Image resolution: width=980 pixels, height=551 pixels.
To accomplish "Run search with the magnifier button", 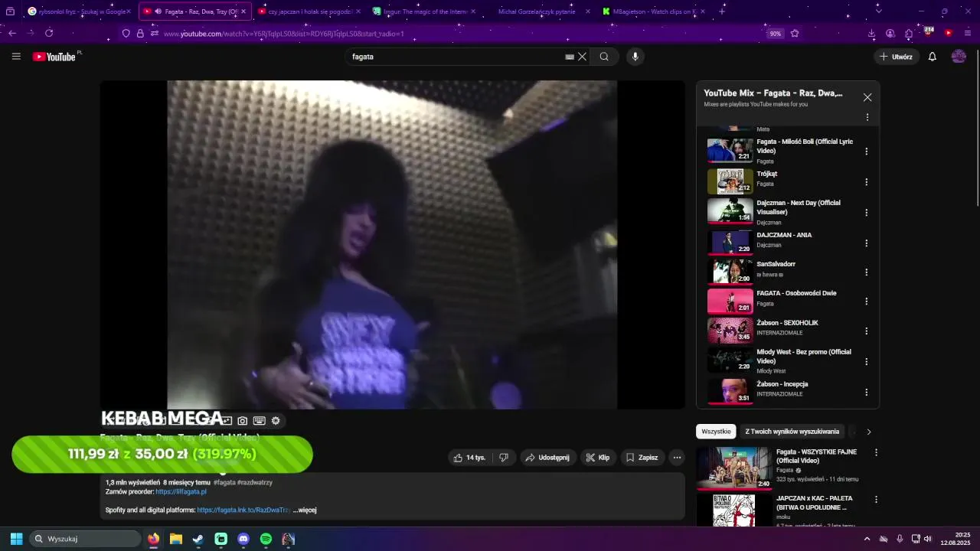I will [x=604, y=57].
